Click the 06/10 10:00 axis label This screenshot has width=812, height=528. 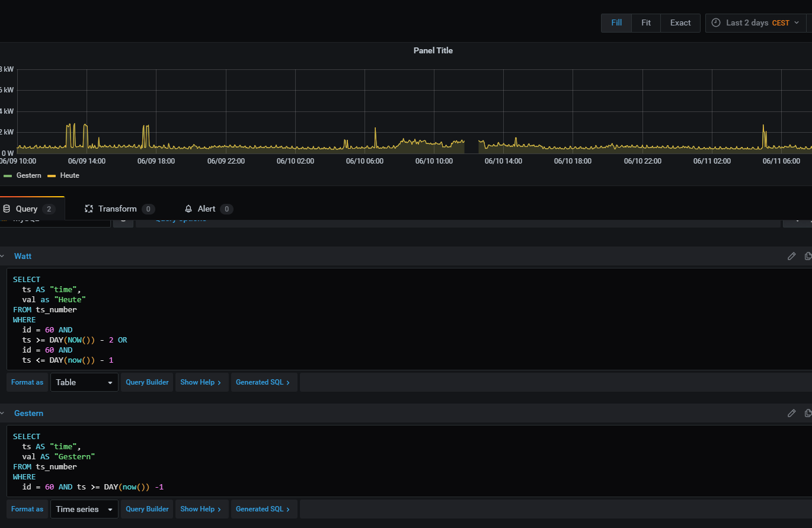[434, 161]
